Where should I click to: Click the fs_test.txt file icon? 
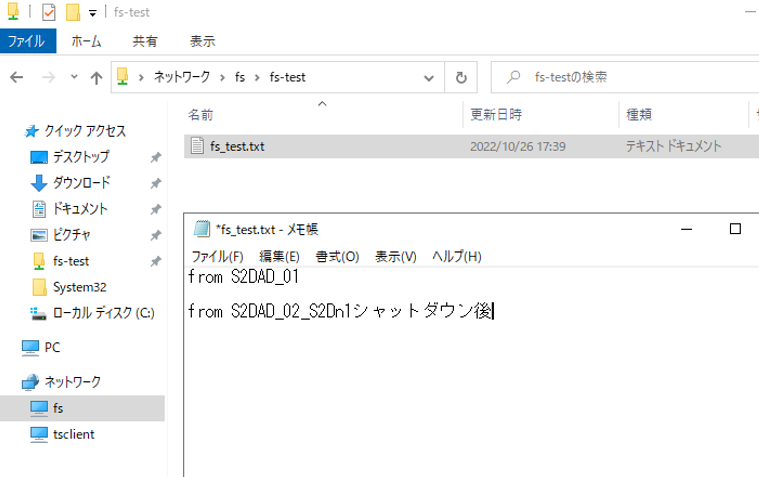click(197, 146)
